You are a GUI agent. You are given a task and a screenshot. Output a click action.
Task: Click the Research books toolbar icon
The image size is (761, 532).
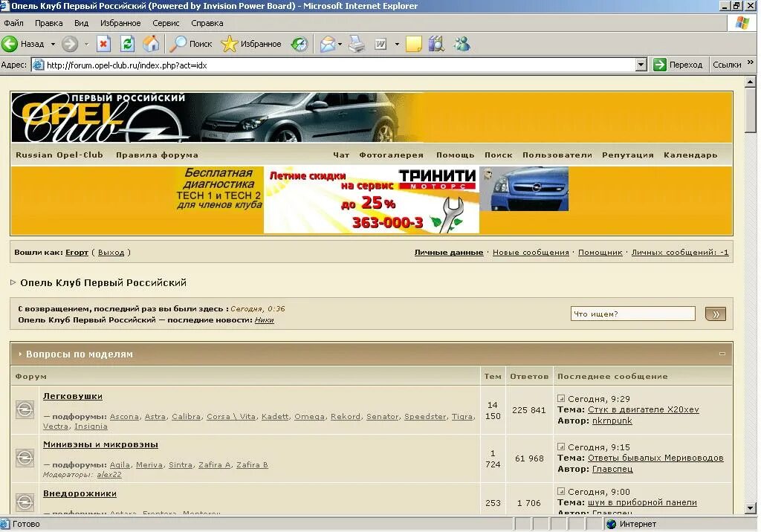(436, 44)
